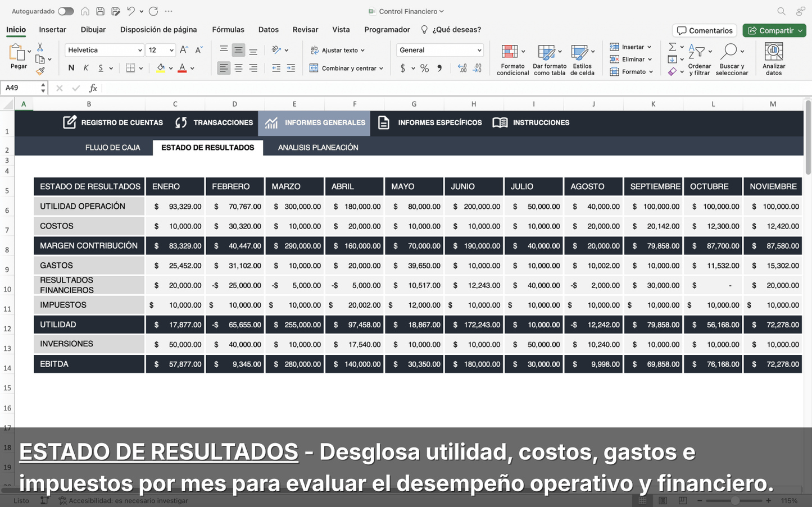Viewport: 812px width, 507px height.
Task: Launch Analizar datos
Action: coord(774,58)
